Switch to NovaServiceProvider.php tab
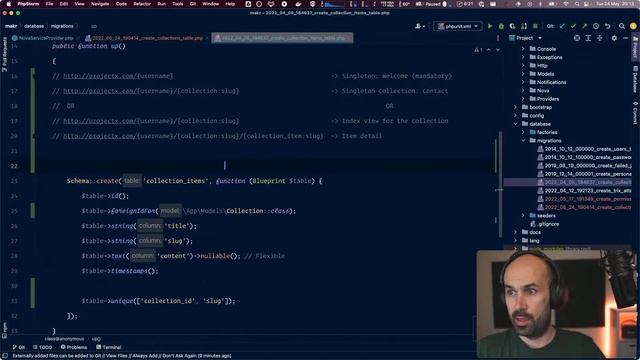 pyautogui.click(x=43, y=38)
